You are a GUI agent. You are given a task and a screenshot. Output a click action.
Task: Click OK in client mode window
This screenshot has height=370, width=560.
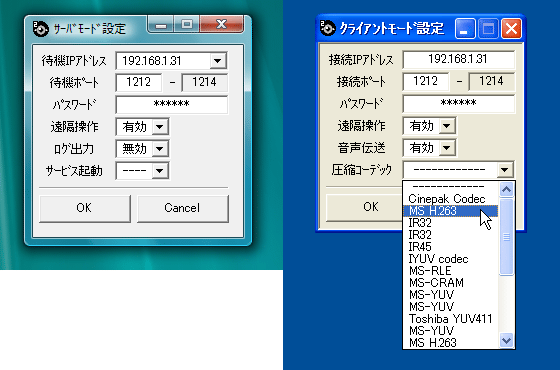point(364,207)
